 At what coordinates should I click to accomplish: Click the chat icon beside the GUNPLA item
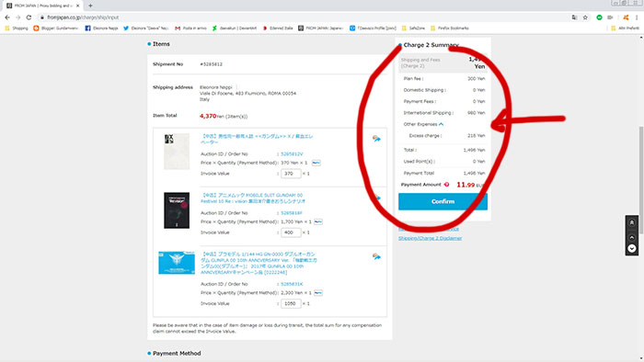coord(376,256)
